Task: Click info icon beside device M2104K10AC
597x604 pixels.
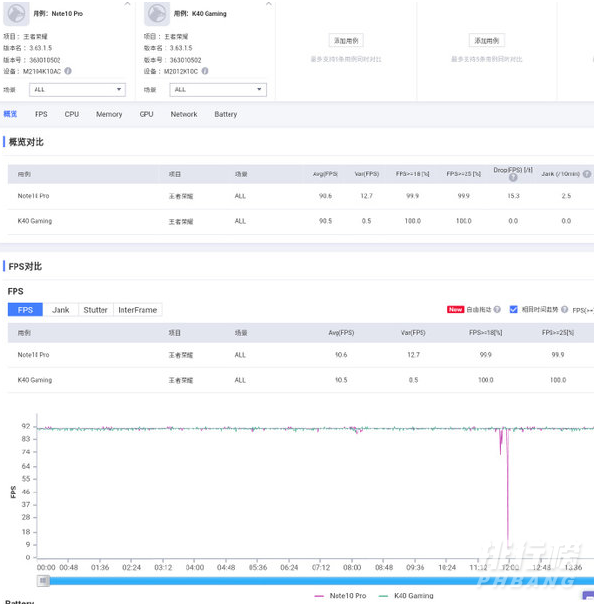Action: coord(68,71)
